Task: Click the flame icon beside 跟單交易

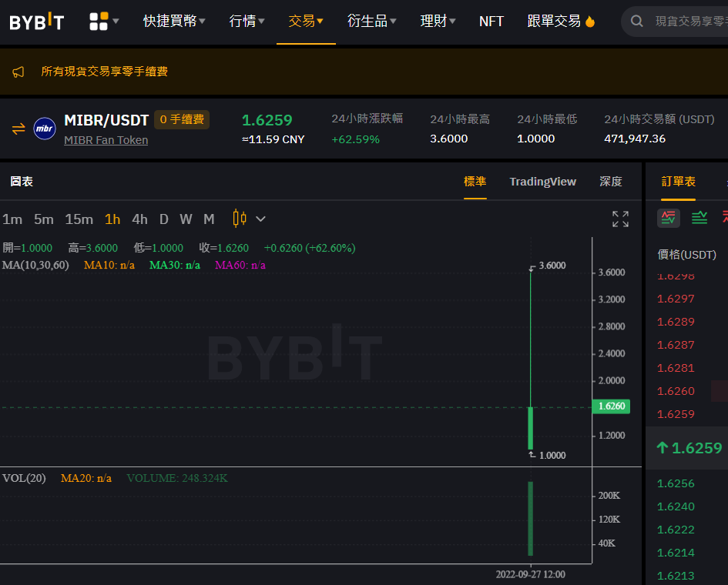Action: pyautogui.click(x=590, y=22)
